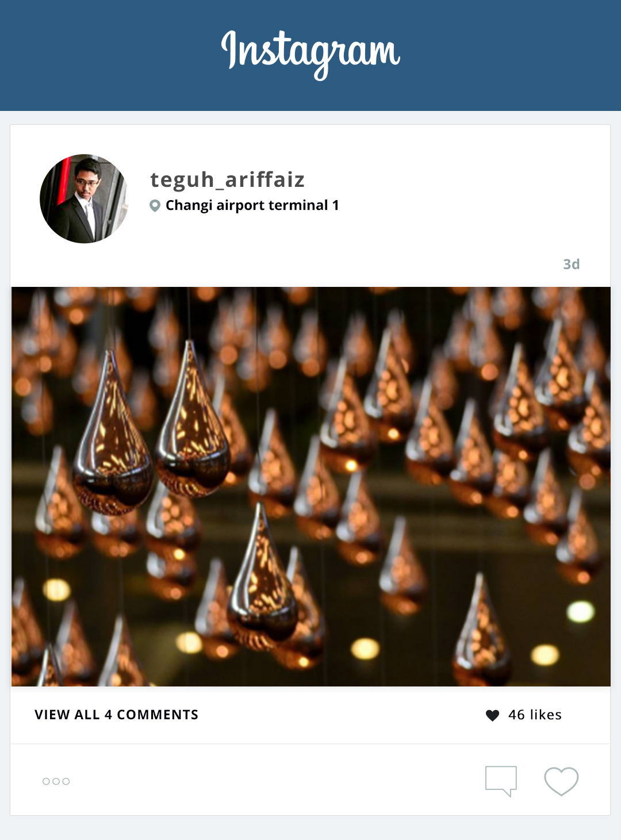Screen dimensions: 621x840
Task: Open the teardrop lanterns photo
Action: pyautogui.click(x=310, y=486)
